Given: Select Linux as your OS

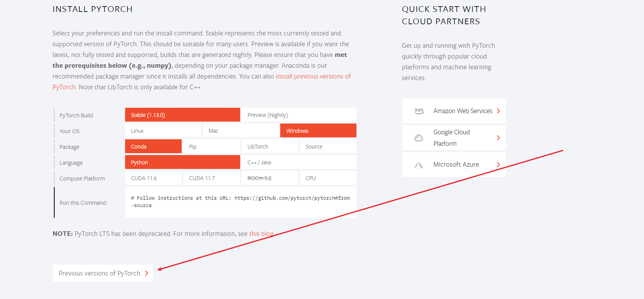Looking at the screenshot, I should [163, 130].
